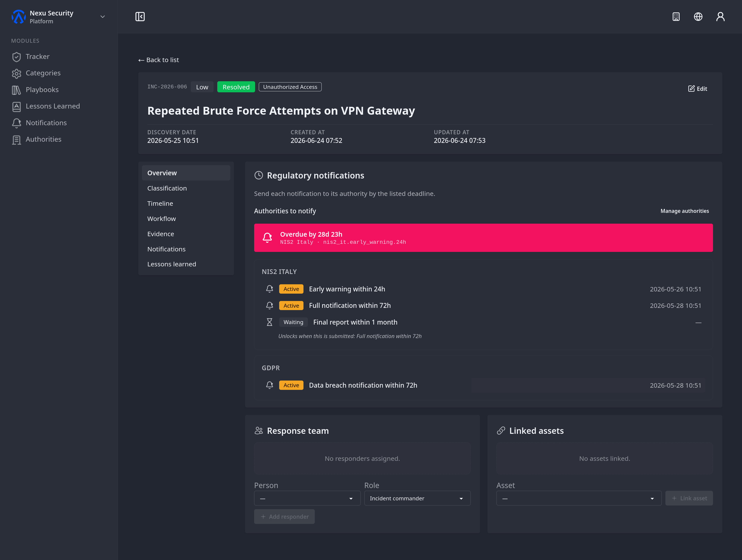
Task: Click the Lessons Learned icon in sidebar
Action: (x=16, y=107)
